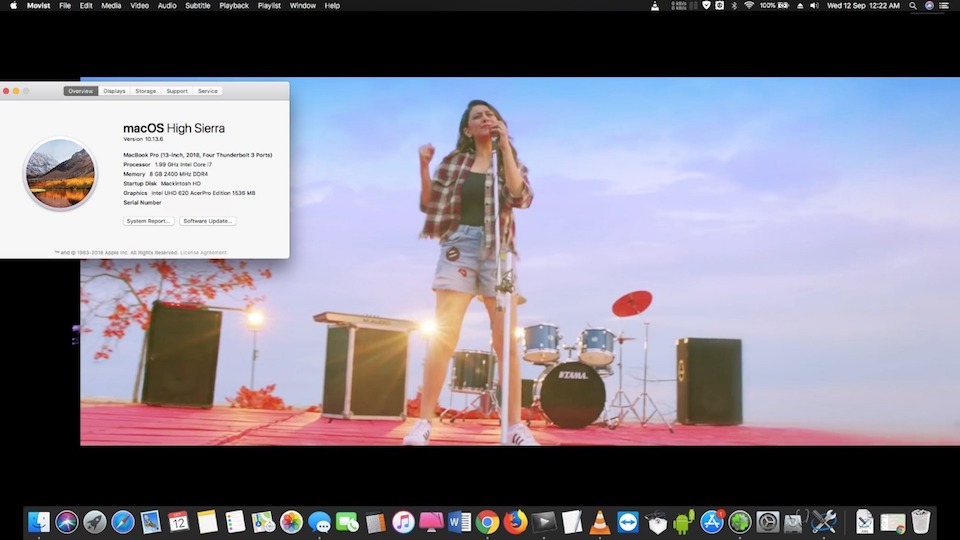Open the Apple menu

click(13, 6)
